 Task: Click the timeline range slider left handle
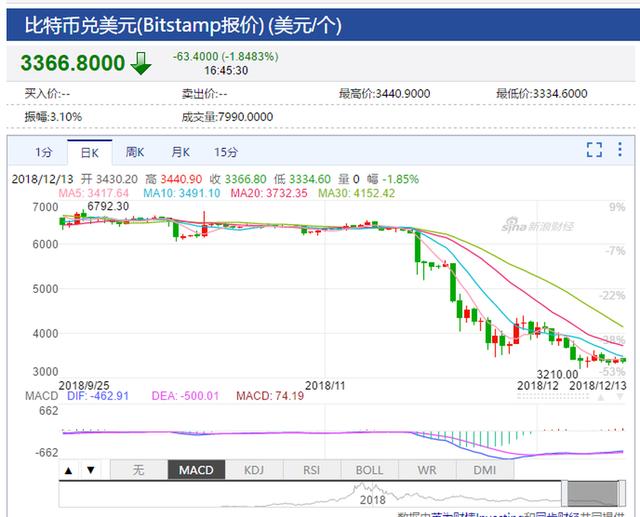[564, 494]
